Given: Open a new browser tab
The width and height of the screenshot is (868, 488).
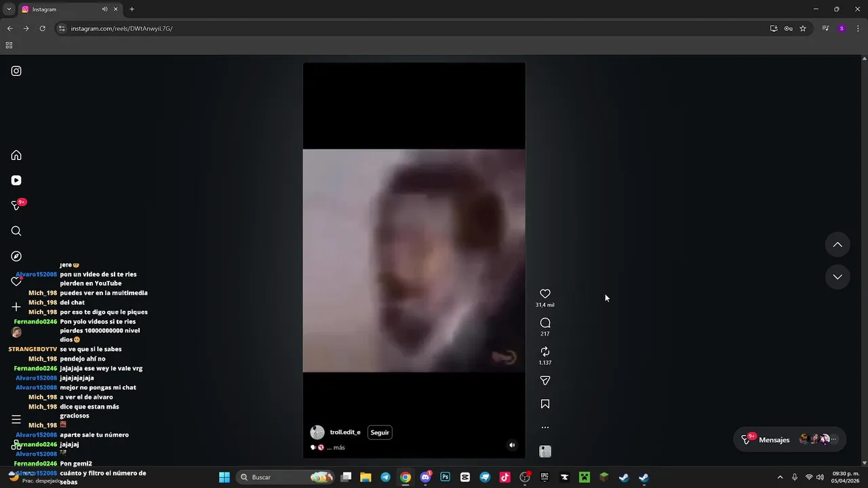Looking at the screenshot, I should tap(132, 9).
